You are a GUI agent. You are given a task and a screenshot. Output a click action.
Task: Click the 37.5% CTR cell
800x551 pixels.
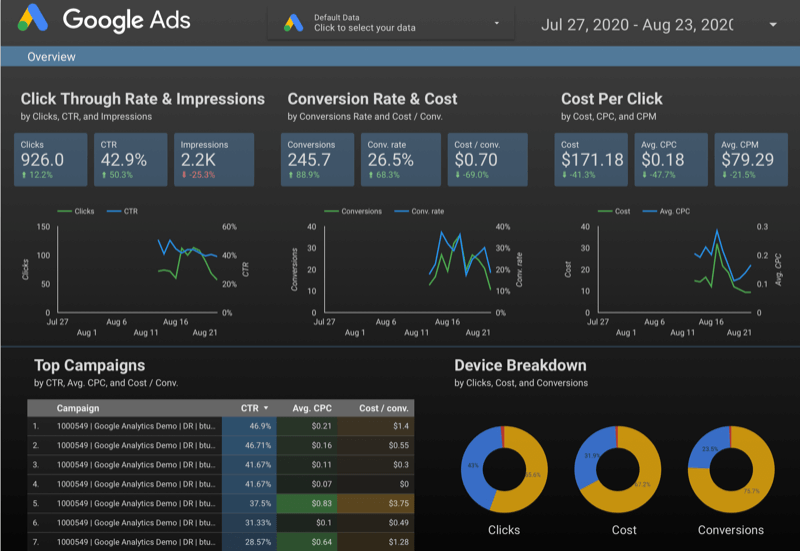click(x=249, y=504)
